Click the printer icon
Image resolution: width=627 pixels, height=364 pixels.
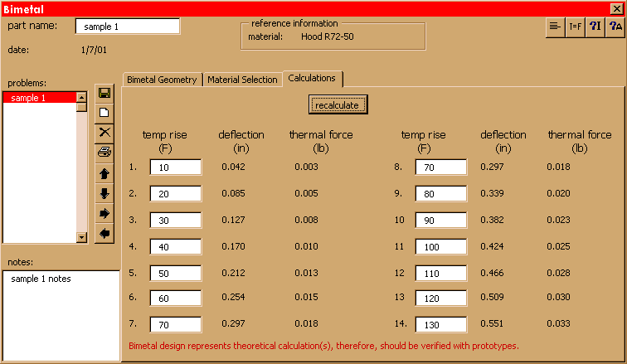click(x=105, y=152)
